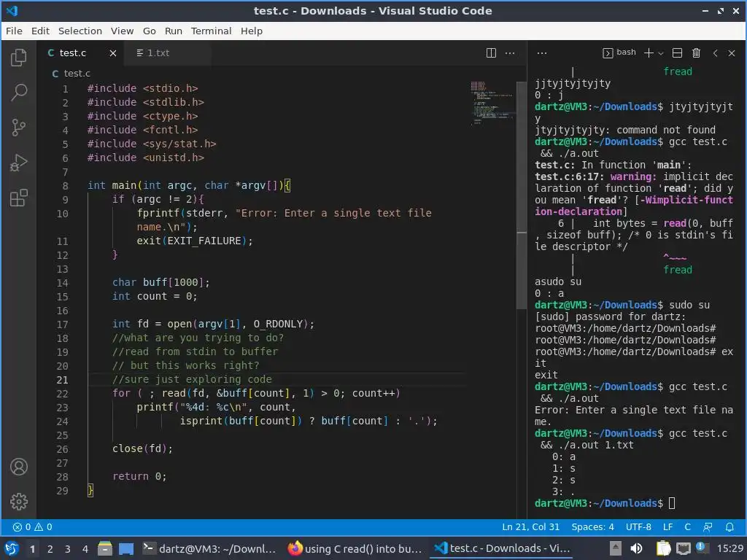Kill the terminal with trash icon

pos(696,52)
